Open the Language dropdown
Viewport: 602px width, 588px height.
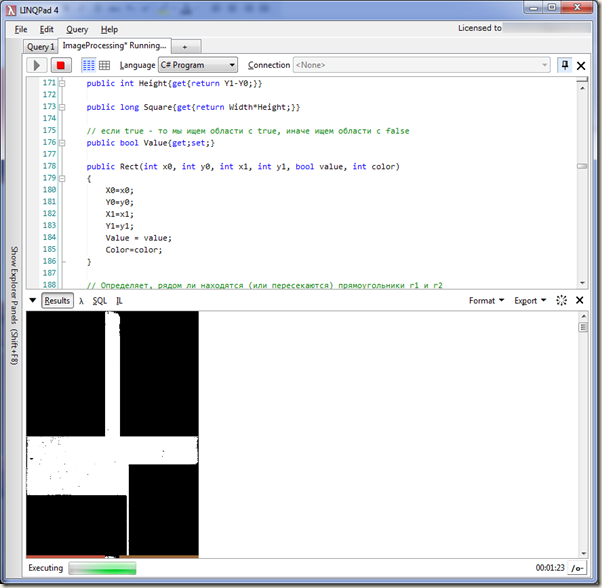pyautogui.click(x=198, y=65)
